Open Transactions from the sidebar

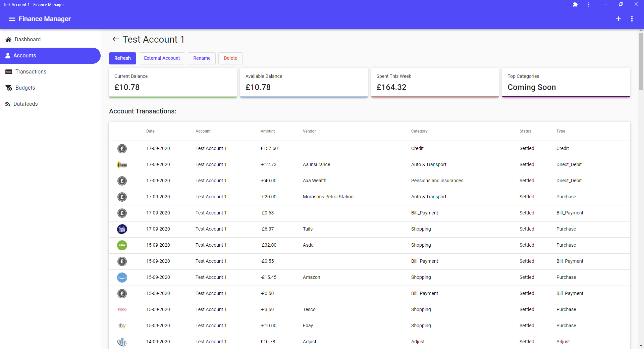31,72
